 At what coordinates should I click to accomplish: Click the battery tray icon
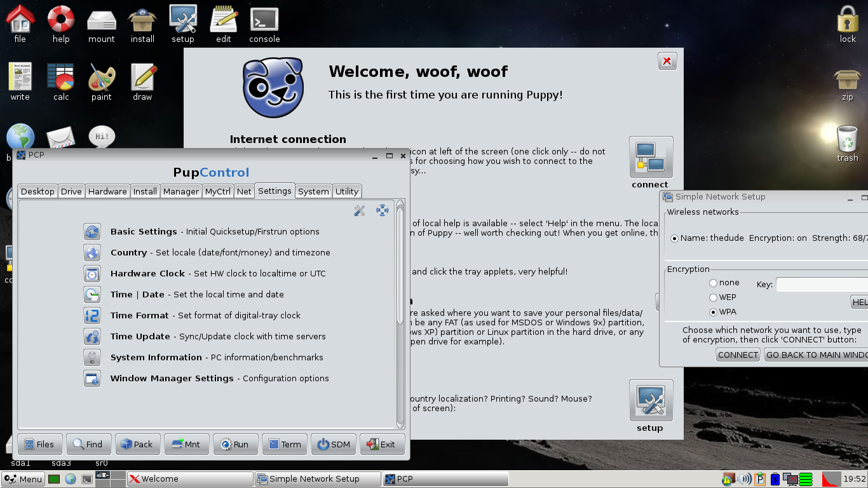click(x=775, y=478)
